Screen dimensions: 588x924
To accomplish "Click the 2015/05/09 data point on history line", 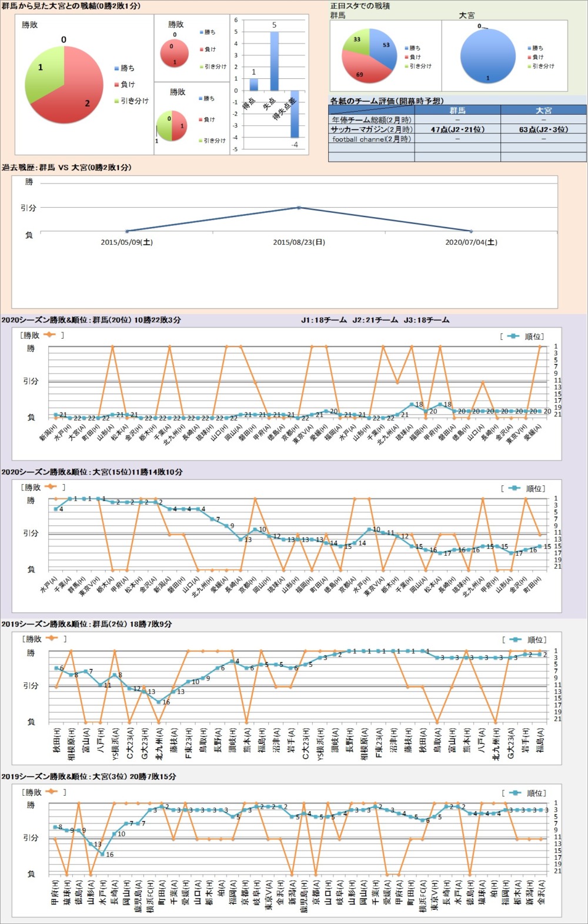I will (126, 231).
